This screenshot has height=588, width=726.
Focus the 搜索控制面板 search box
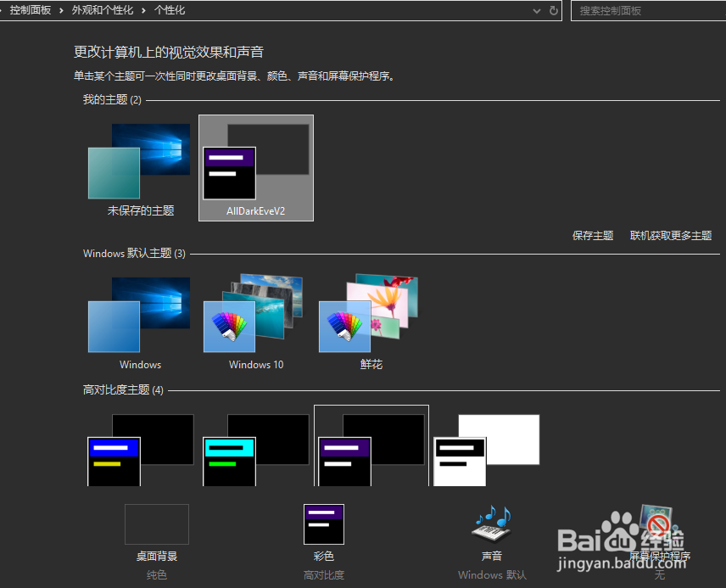(x=648, y=11)
